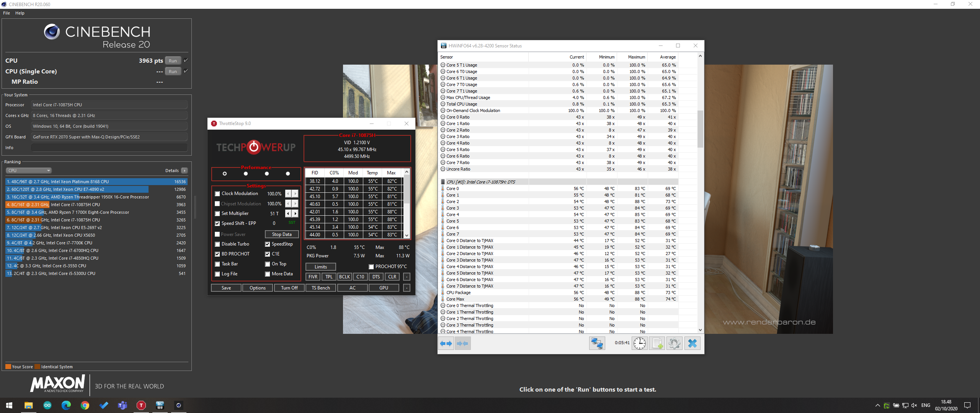Image resolution: width=980 pixels, height=413 pixels.
Task: Launch TS Bench
Action: pyautogui.click(x=321, y=288)
